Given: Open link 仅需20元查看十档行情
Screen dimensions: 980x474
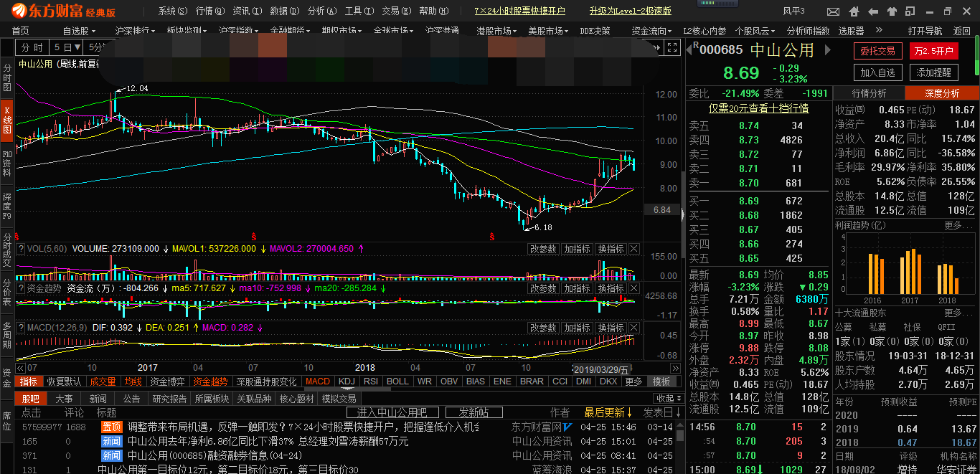Looking at the screenshot, I should [758, 108].
